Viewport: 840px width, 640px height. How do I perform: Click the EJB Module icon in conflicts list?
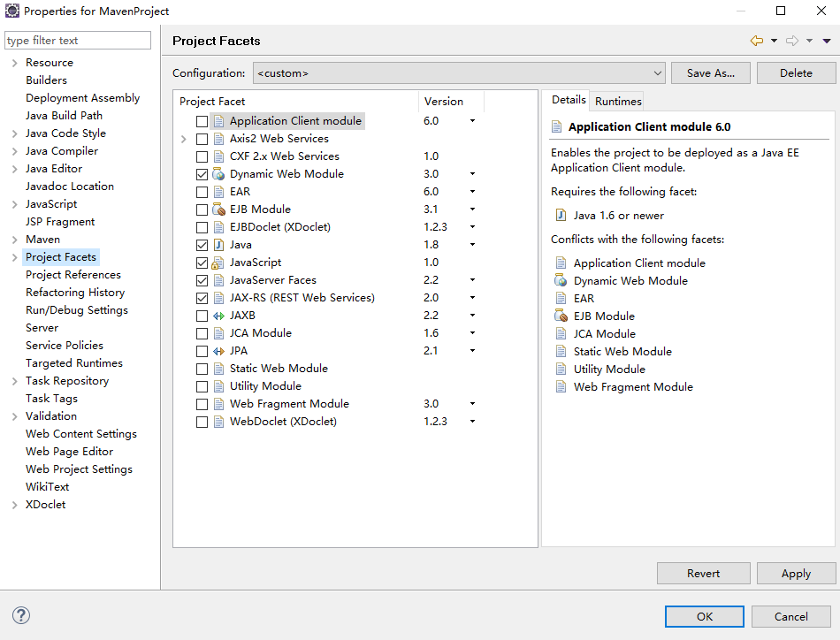pos(561,316)
